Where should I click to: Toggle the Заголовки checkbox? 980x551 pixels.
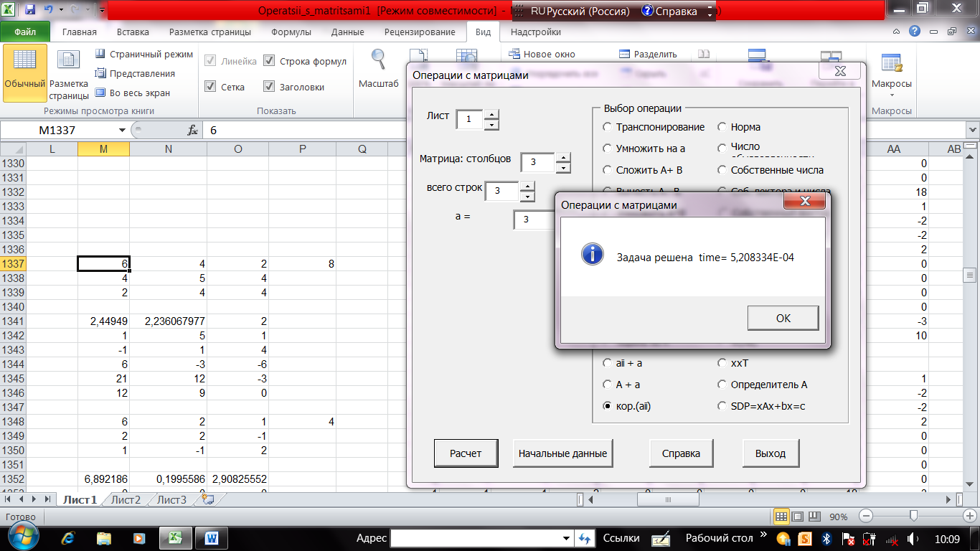coord(269,87)
